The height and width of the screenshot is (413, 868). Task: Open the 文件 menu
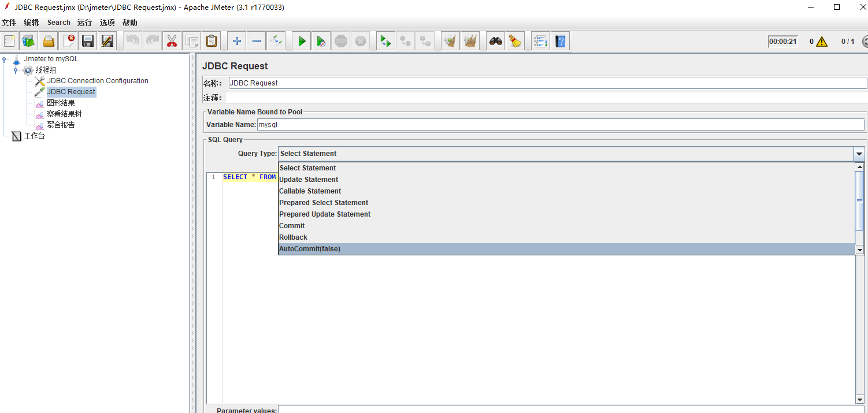[9, 23]
